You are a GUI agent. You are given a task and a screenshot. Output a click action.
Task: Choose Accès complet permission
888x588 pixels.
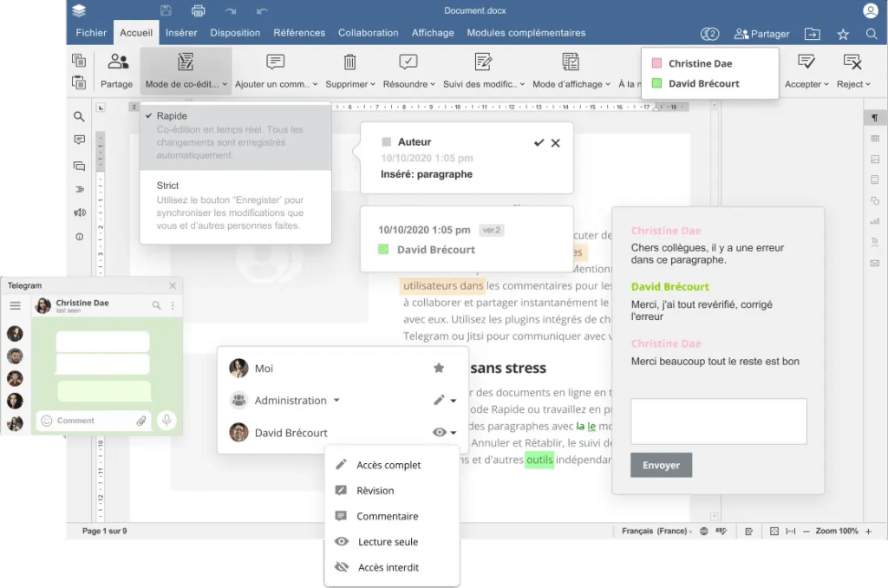point(392,465)
